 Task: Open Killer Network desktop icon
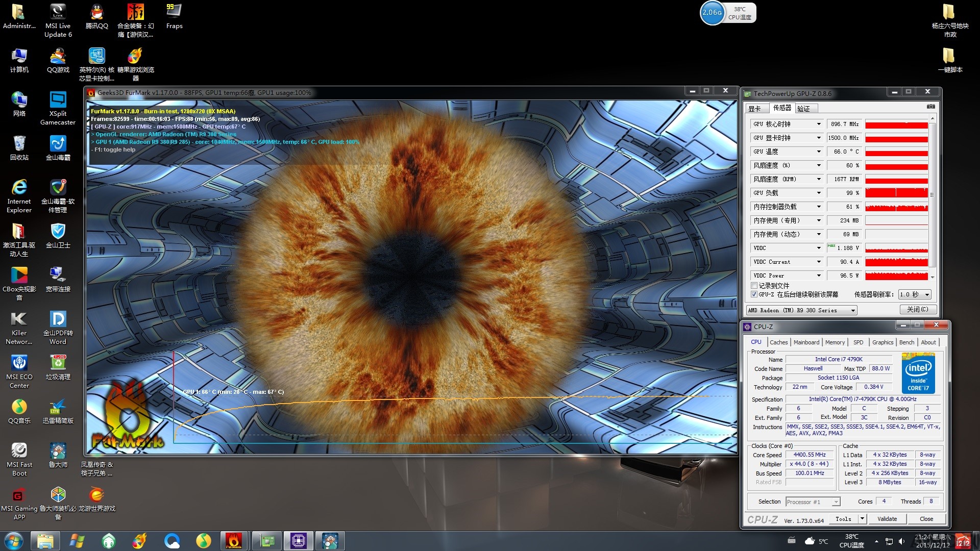[x=19, y=328]
